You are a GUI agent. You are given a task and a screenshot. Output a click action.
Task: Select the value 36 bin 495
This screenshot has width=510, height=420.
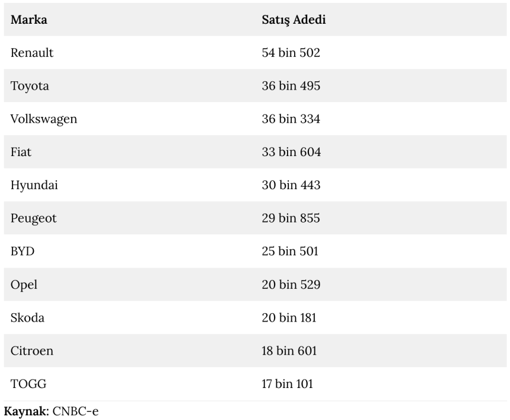[291, 86]
